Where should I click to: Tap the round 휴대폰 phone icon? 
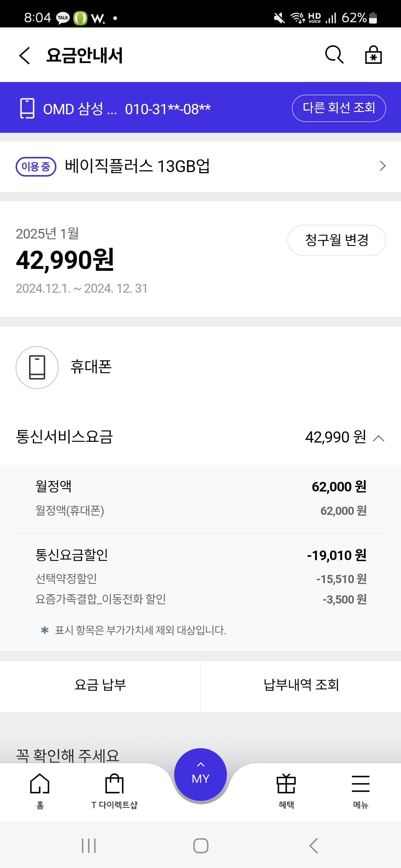pos(37,368)
